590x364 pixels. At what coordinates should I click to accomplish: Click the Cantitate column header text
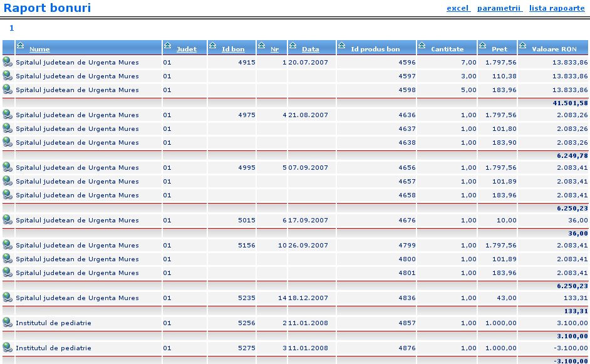[447, 49]
